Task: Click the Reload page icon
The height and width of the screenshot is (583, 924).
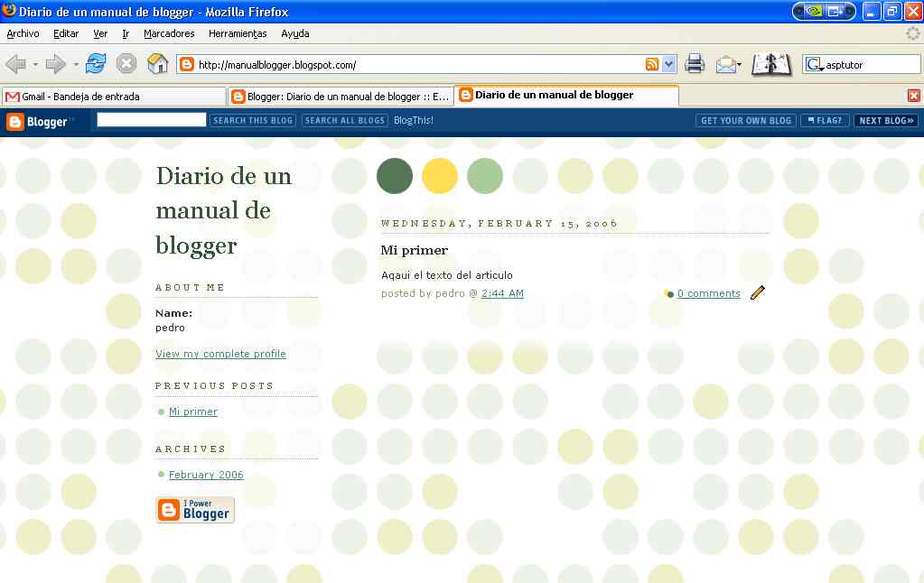Action: click(96, 64)
